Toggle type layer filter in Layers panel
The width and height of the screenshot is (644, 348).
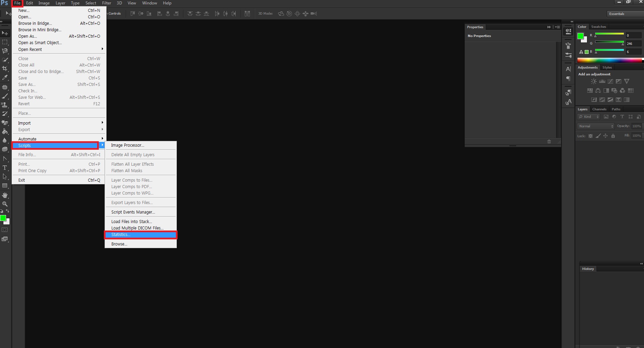tap(622, 117)
